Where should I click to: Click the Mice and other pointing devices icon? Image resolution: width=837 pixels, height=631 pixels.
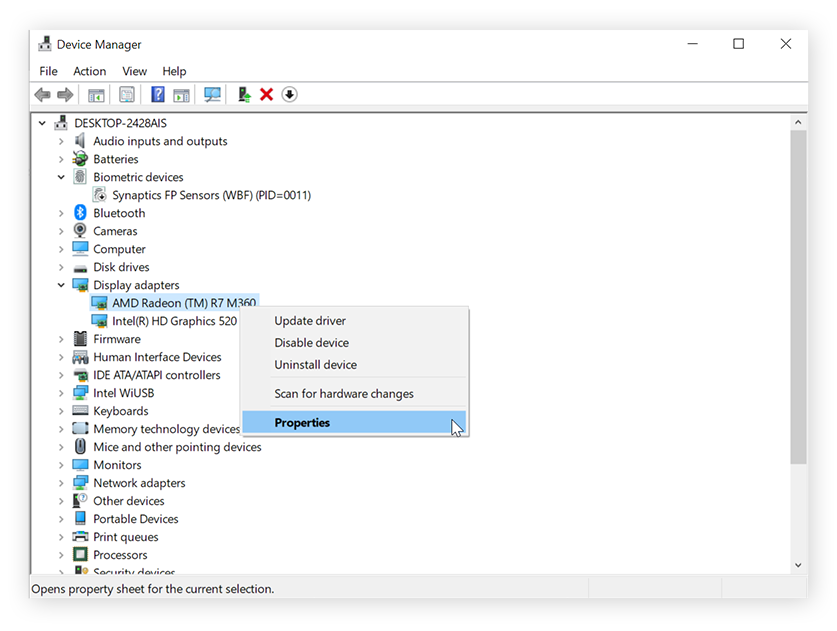coord(80,446)
